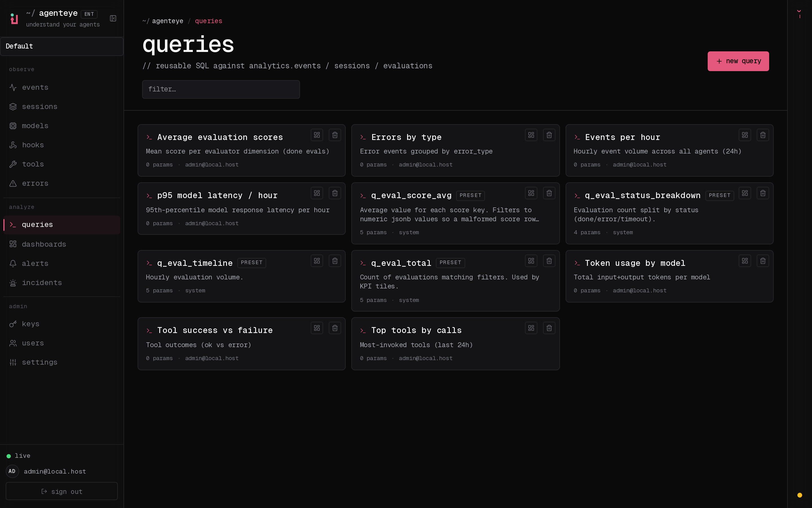Viewport: 812px width, 508px height.
Task: Click the agenteye logo icon
Action: point(14,18)
